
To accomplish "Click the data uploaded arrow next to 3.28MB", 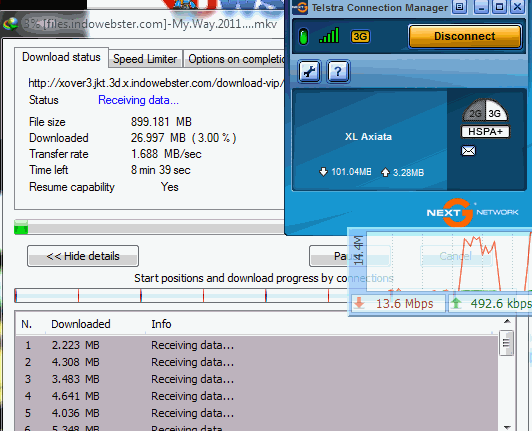I will [385, 172].
